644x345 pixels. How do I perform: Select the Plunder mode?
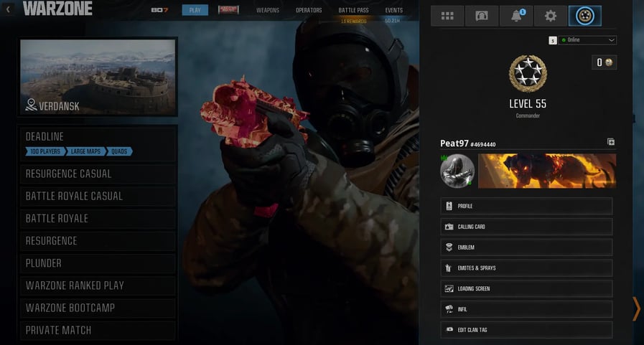click(98, 263)
